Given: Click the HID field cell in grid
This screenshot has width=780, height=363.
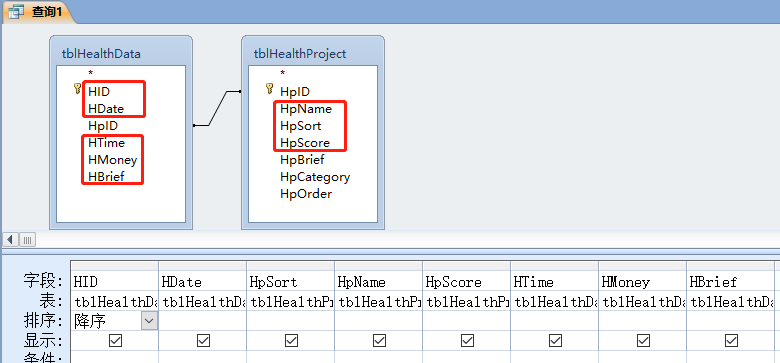Looking at the screenshot, I should point(115,282).
